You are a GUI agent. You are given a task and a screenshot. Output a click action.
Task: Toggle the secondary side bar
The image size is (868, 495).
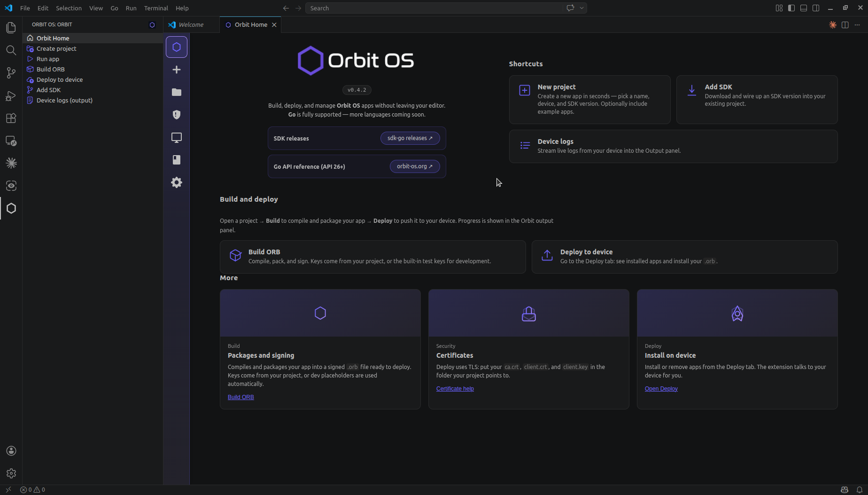coord(816,8)
